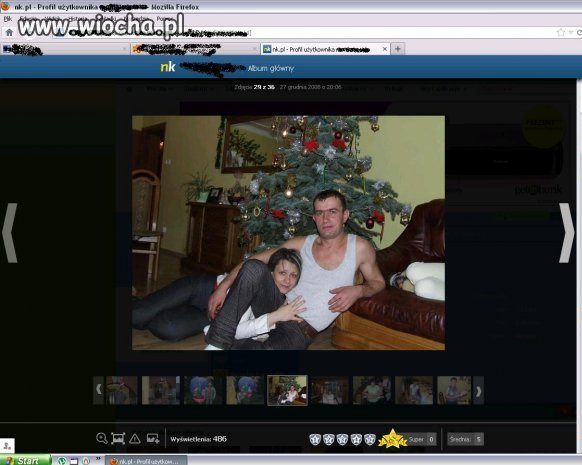
Task: Go to next photo with right arrow
Action: [x=567, y=233]
